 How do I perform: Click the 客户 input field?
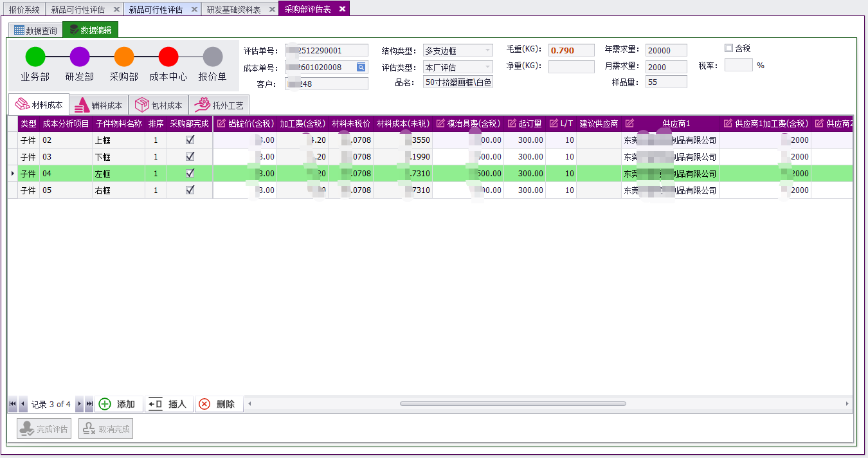[327, 84]
